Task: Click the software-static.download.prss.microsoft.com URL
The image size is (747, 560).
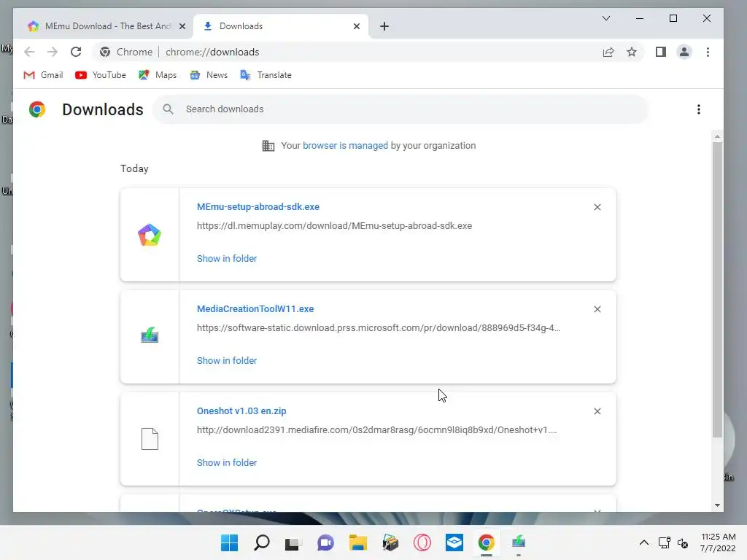Action: (x=379, y=327)
